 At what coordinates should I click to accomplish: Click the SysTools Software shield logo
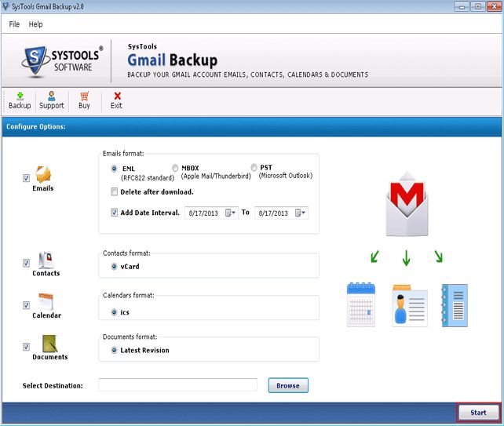click(35, 60)
